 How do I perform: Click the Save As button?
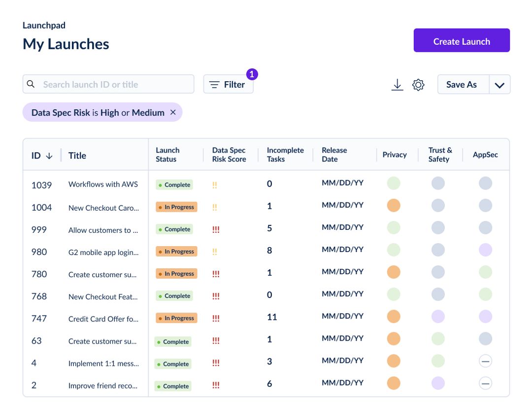click(x=462, y=84)
